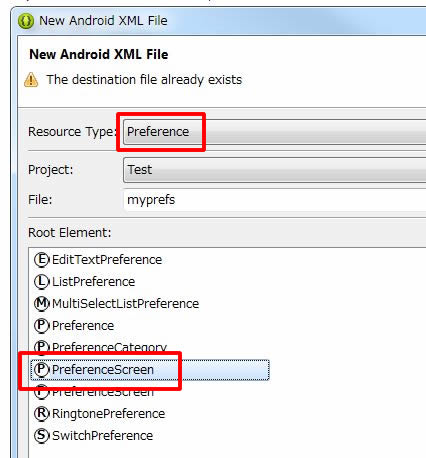Select the RingtonePreference R icon

(x=42, y=414)
